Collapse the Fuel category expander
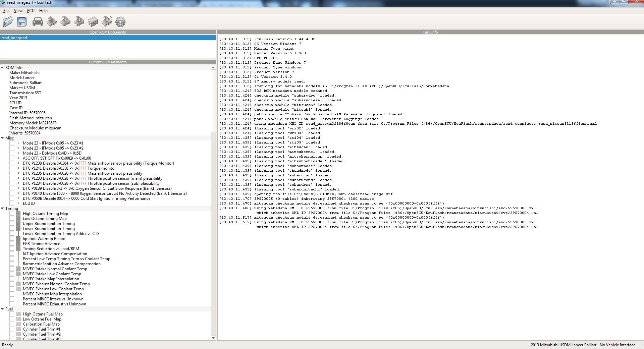Image resolution: width=644 pixels, height=349 pixels. [2, 309]
